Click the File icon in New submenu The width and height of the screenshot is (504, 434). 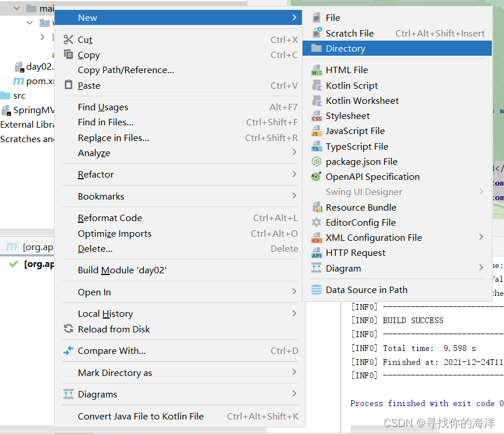pyautogui.click(x=316, y=17)
